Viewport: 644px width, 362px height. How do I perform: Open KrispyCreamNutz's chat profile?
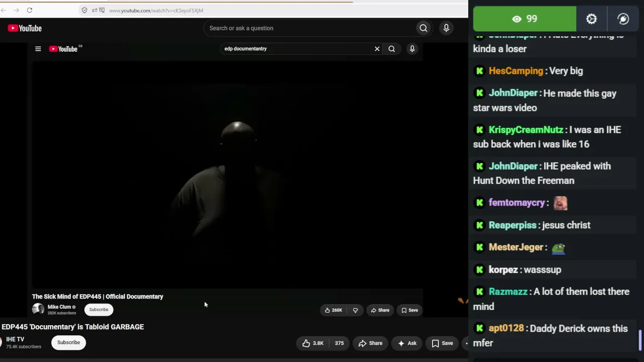coord(526,130)
